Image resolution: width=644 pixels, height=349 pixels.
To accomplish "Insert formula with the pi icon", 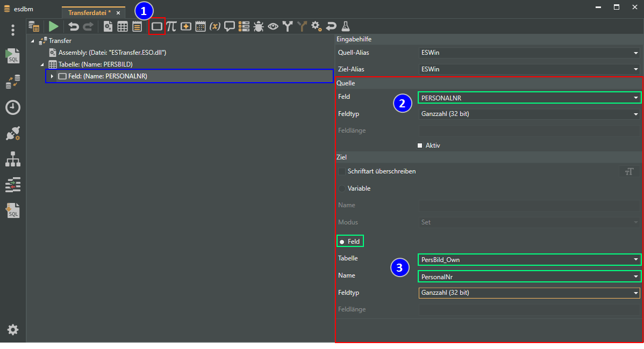I will click(x=171, y=26).
